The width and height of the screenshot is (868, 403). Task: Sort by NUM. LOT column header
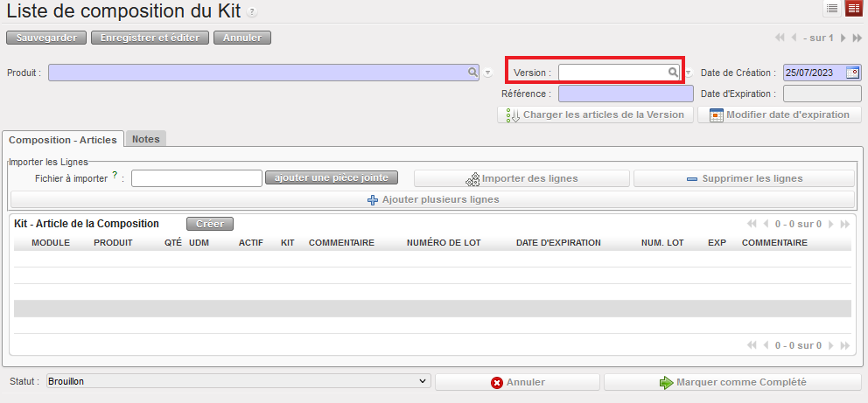point(662,243)
